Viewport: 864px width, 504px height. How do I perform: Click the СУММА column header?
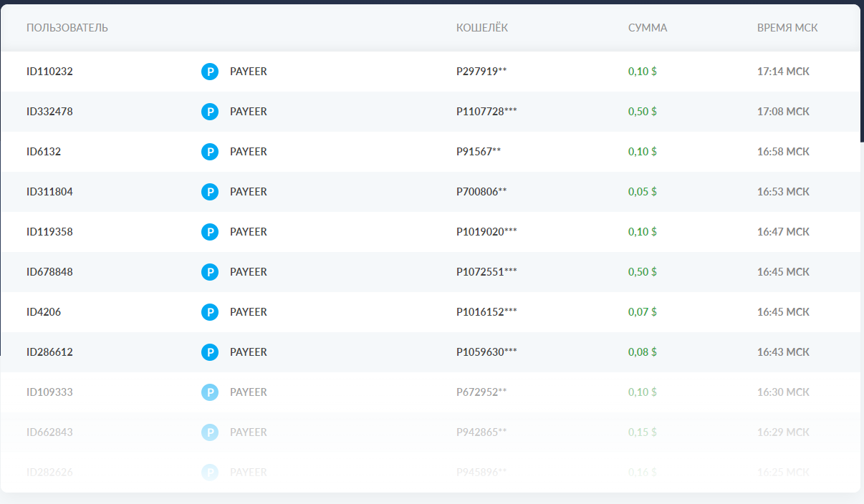648,28
